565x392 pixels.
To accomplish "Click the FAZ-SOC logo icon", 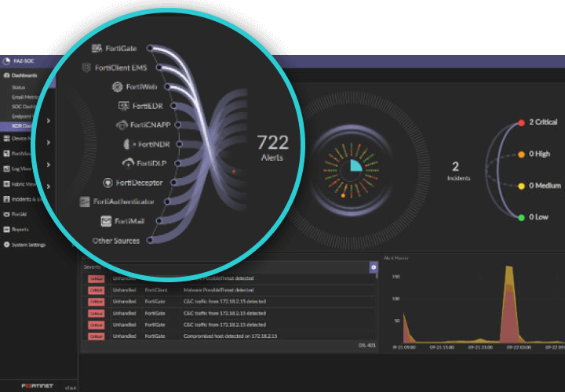I will pos(6,61).
